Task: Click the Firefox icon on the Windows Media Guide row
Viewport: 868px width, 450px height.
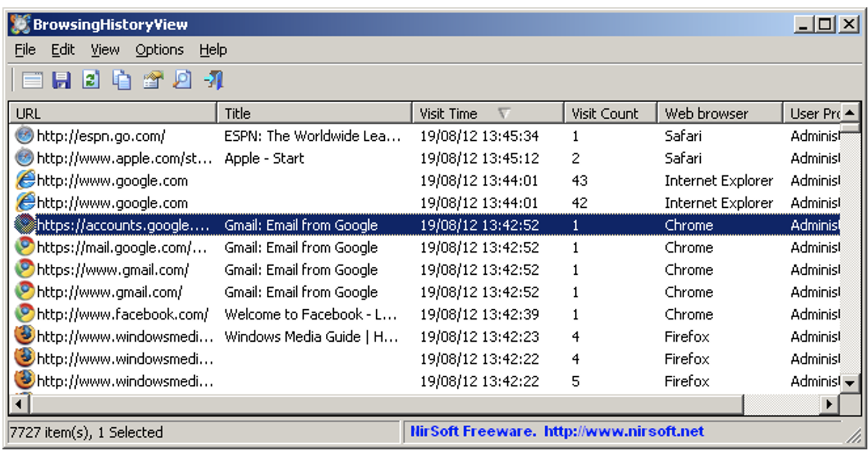Action: click(x=25, y=336)
